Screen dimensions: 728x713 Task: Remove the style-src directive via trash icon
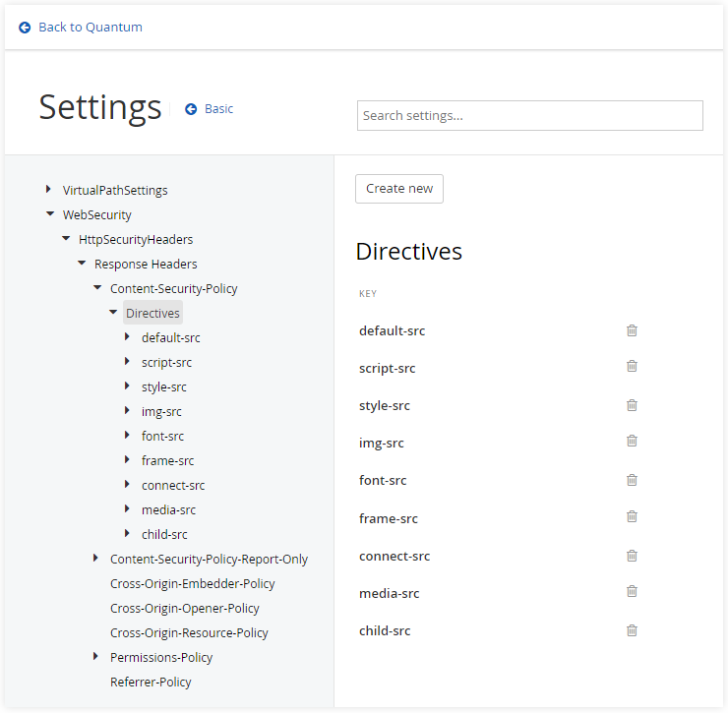(x=632, y=405)
